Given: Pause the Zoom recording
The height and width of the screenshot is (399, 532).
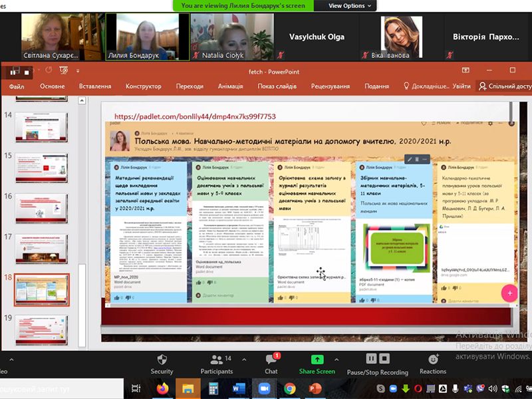Looking at the screenshot, I should pyautogui.click(x=371, y=358).
